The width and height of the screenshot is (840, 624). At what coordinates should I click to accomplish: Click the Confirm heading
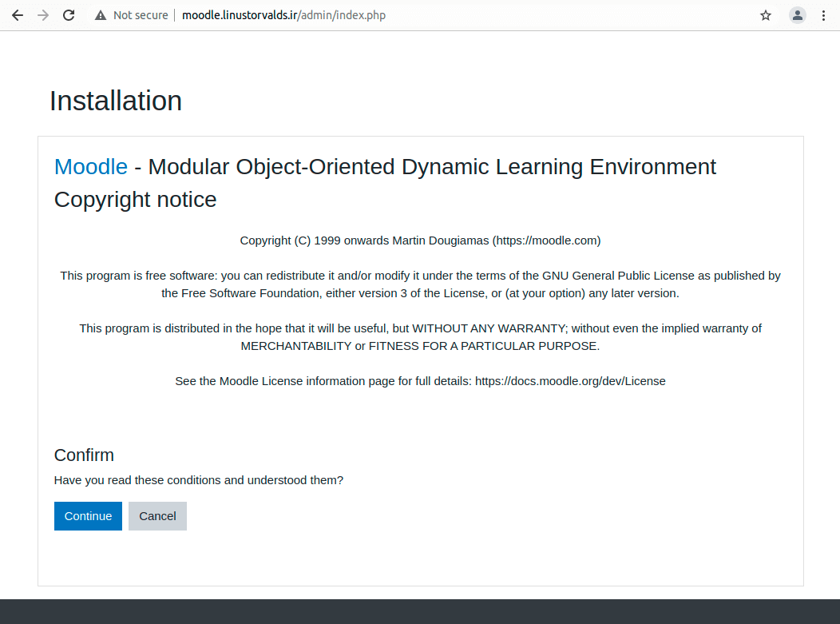[x=84, y=455]
